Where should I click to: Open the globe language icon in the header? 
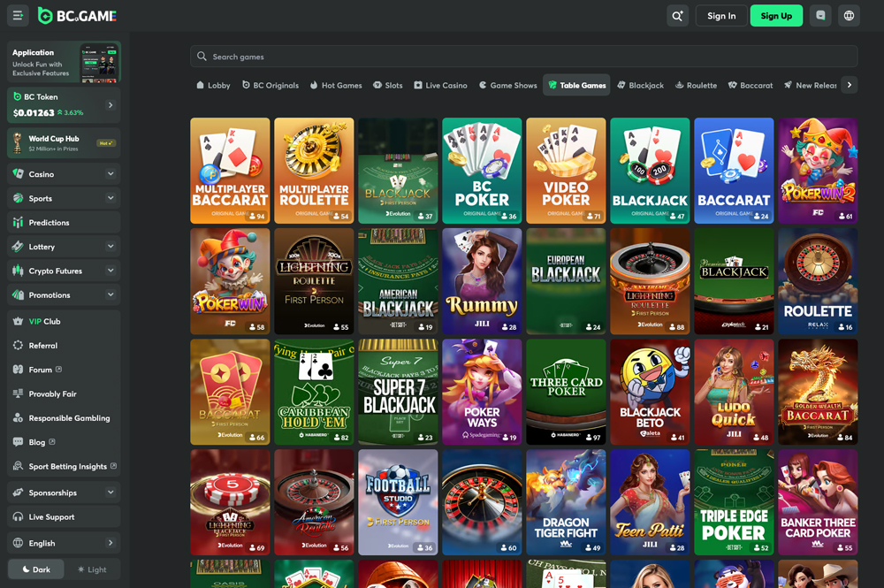(849, 16)
